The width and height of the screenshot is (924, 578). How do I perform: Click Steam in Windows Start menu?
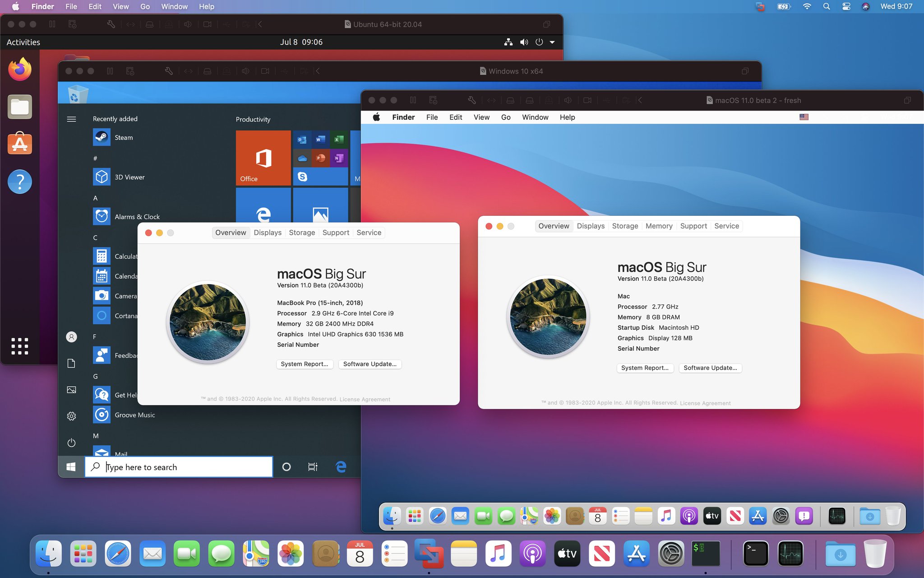pyautogui.click(x=113, y=137)
